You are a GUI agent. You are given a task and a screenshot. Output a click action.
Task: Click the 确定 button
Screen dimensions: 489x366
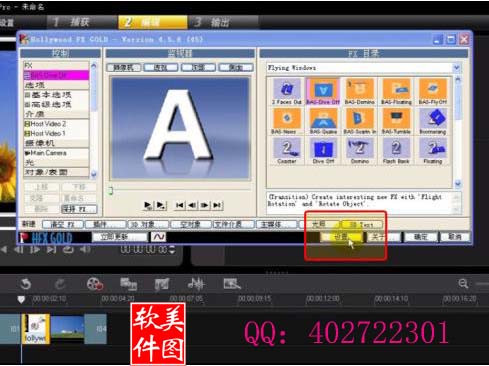tap(421, 237)
